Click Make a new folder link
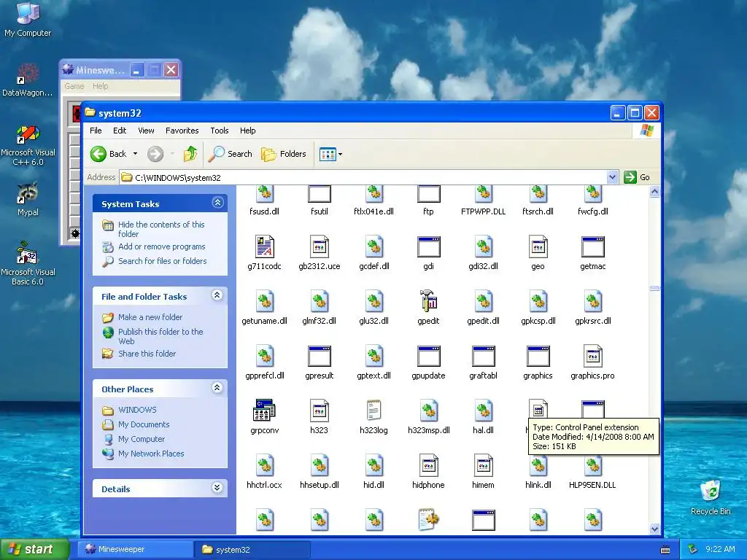Image resolution: width=747 pixels, height=560 pixels. (150, 317)
